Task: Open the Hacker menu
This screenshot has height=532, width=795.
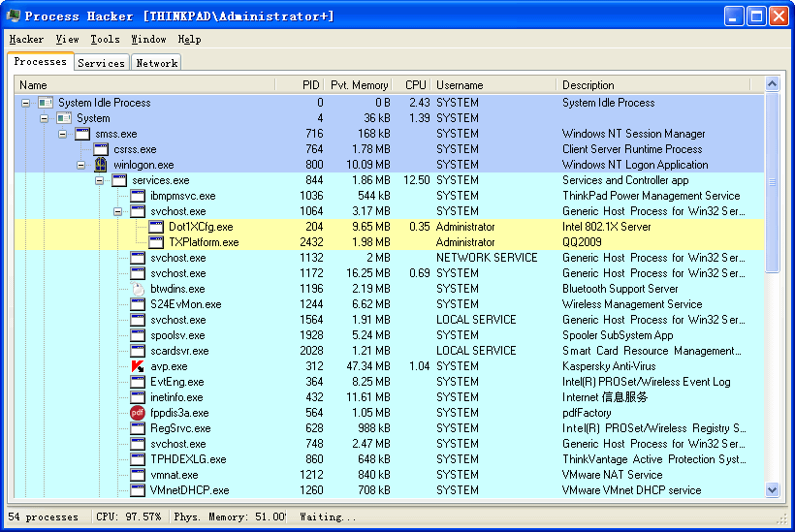Action: point(26,40)
